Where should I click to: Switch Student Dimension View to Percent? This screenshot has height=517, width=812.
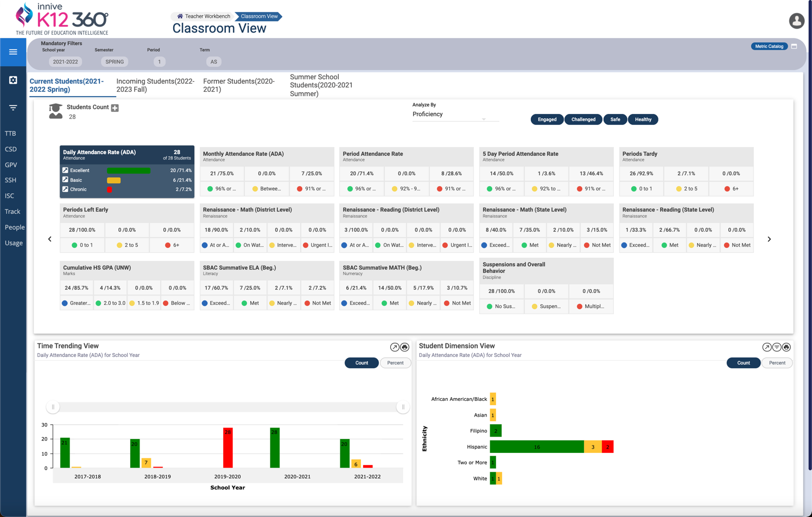click(777, 363)
